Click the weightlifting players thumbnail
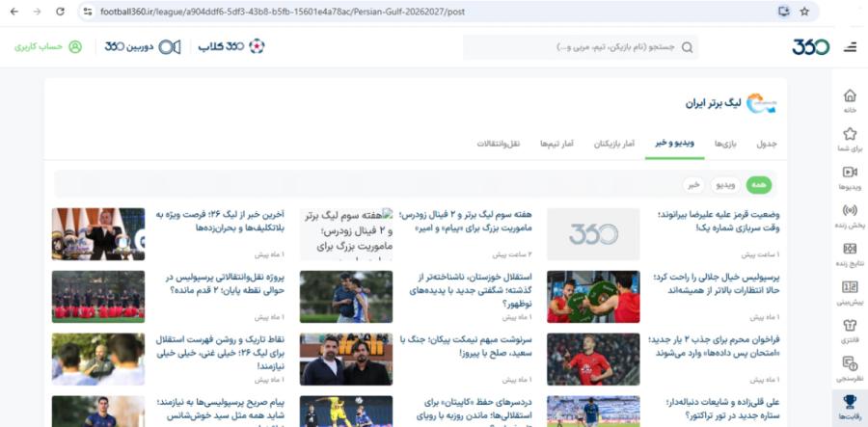 [x=593, y=297]
